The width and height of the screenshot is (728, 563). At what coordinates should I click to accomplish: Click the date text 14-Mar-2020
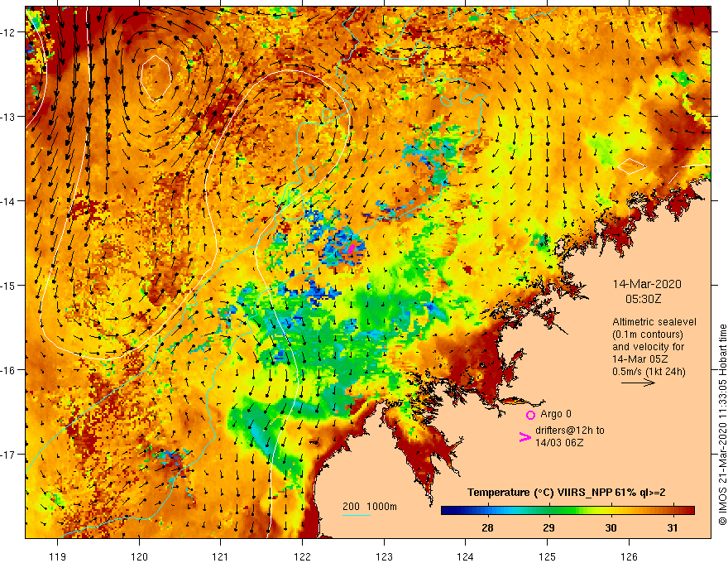647,284
